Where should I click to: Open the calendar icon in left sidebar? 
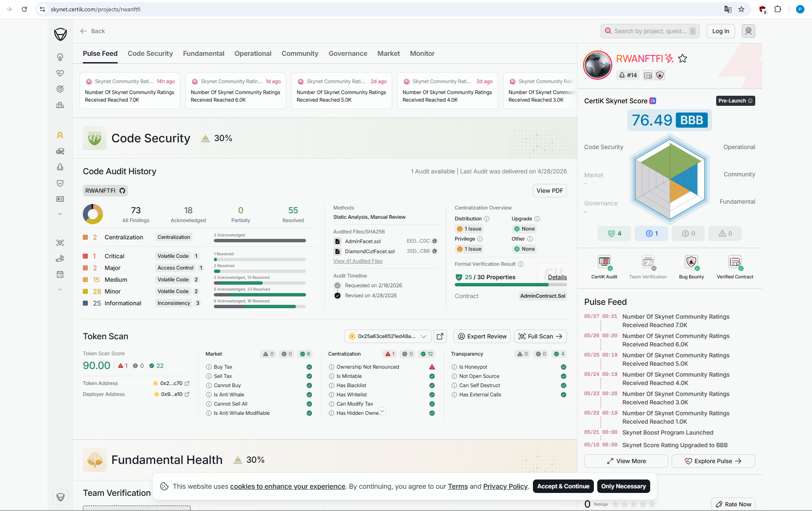pyautogui.click(x=60, y=275)
